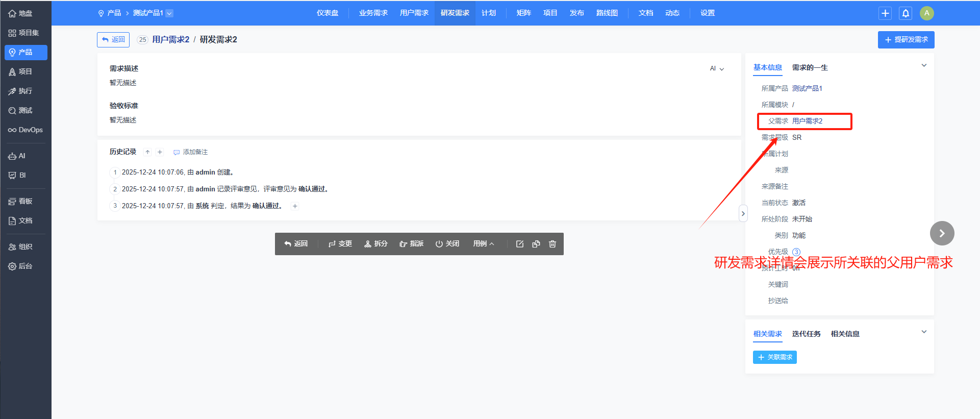The height and width of the screenshot is (419, 980).
Task: Open the 计划 menu
Action: tap(489, 13)
